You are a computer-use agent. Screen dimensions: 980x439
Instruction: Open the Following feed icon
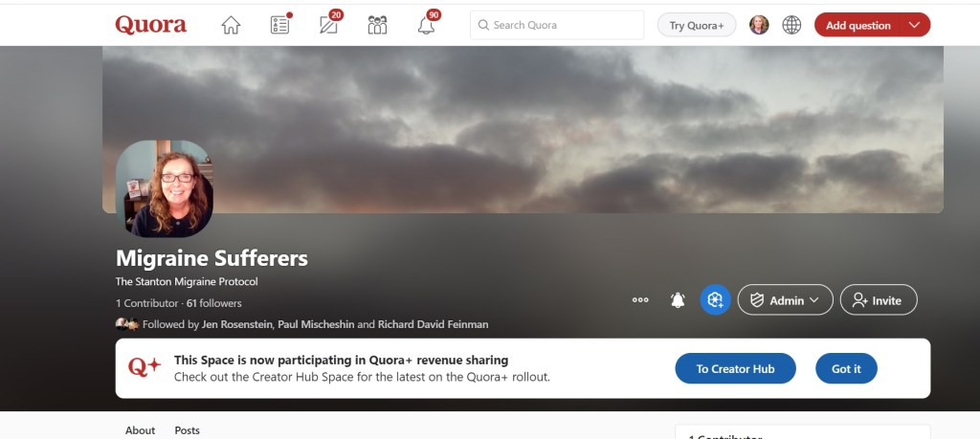280,26
